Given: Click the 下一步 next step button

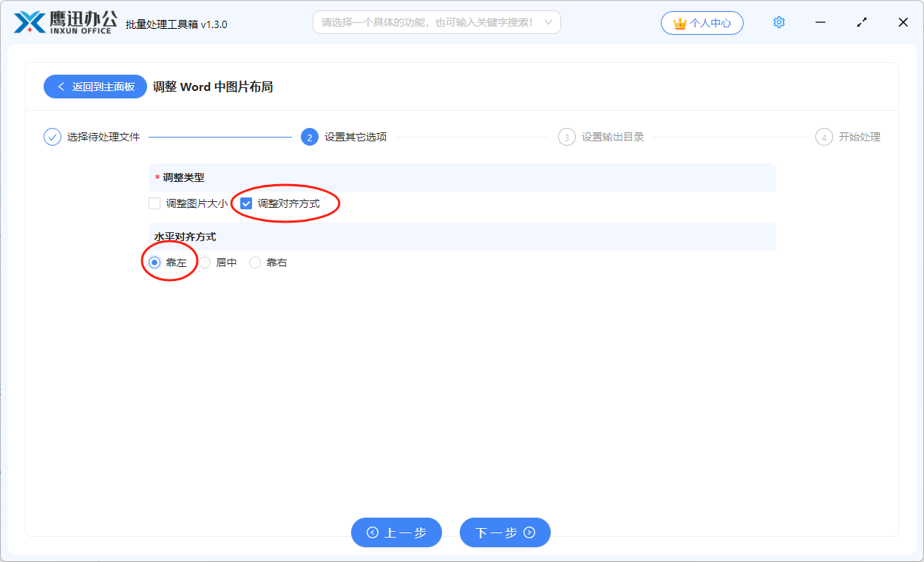Looking at the screenshot, I should pyautogui.click(x=505, y=532).
